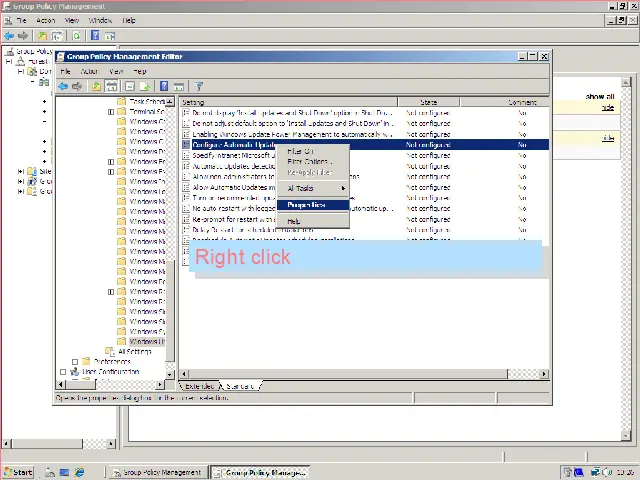Choose Help from the context menu

click(313, 222)
